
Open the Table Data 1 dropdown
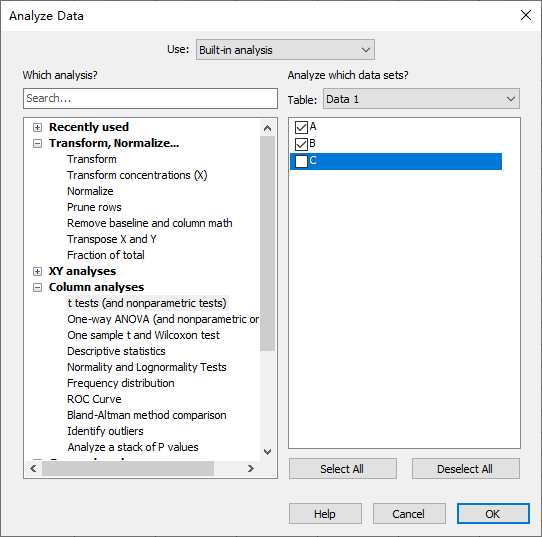tap(421, 99)
